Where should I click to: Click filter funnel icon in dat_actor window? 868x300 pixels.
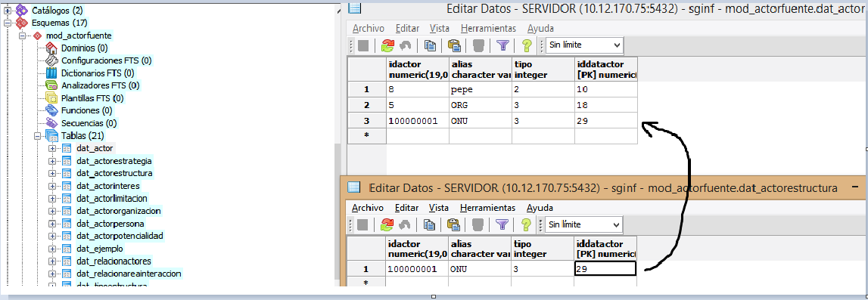[x=502, y=45]
